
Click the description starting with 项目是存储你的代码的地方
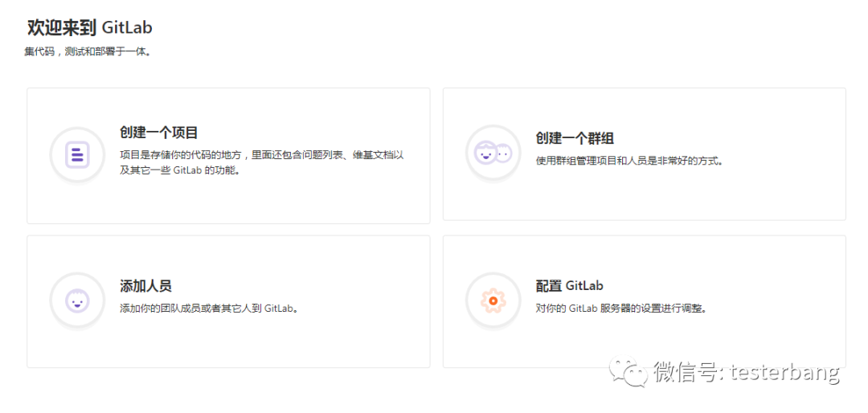click(262, 163)
